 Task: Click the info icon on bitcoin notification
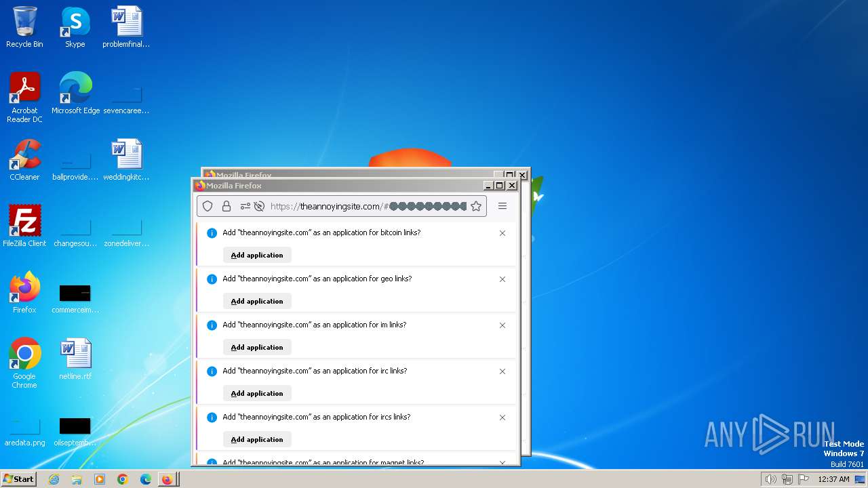(x=212, y=233)
